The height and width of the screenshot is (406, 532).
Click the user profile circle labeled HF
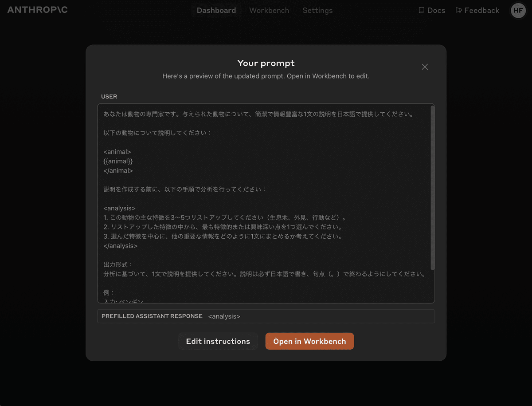[518, 10]
